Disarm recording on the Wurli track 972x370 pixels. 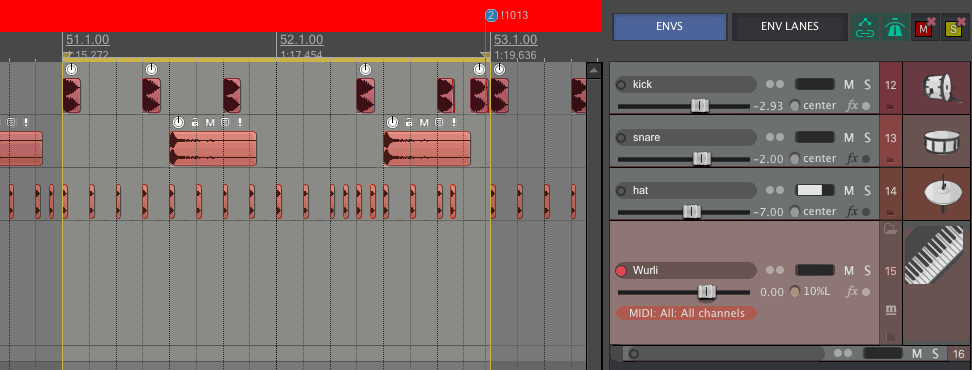click(621, 271)
